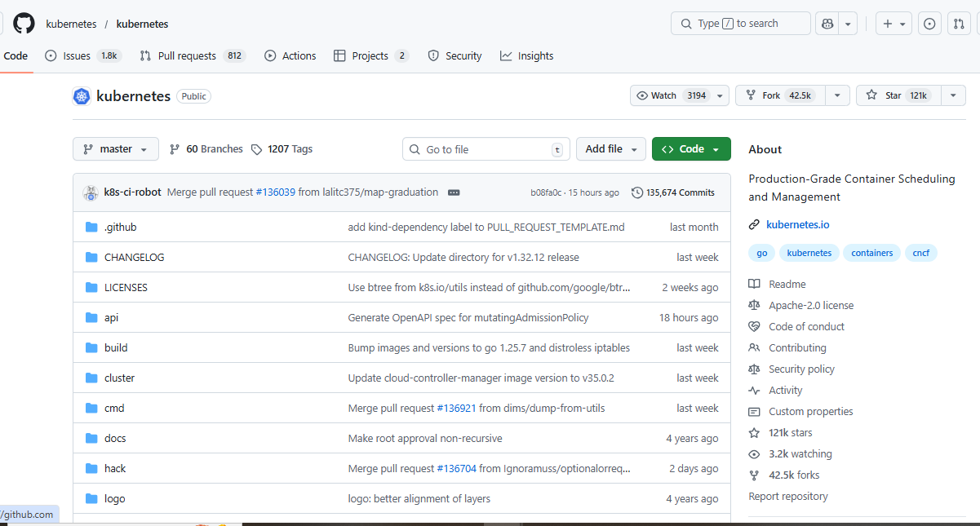This screenshot has height=526, width=980.
Task: Open pull requests icon in top header
Action: [x=959, y=24]
